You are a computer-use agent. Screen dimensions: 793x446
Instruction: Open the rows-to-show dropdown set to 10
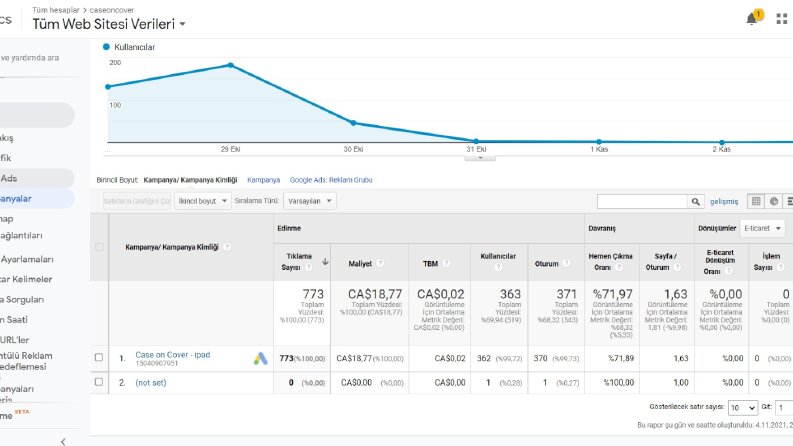742,408
